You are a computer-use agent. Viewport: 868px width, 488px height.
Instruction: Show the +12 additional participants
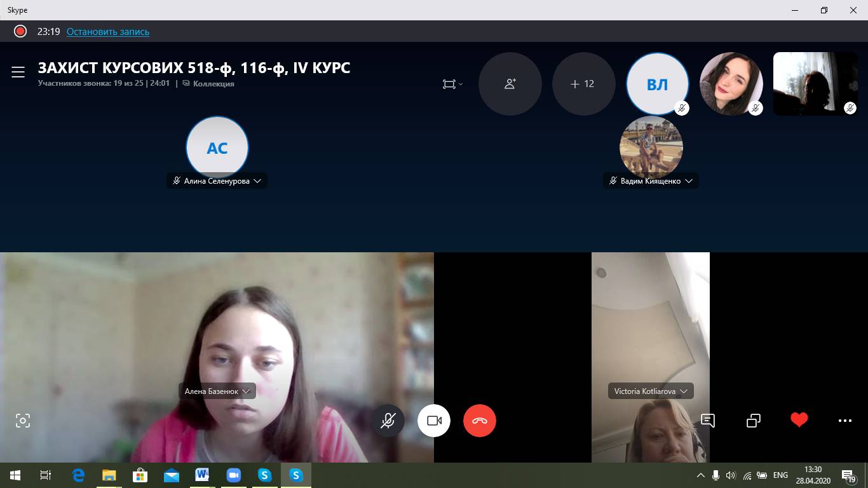[583, 84]
